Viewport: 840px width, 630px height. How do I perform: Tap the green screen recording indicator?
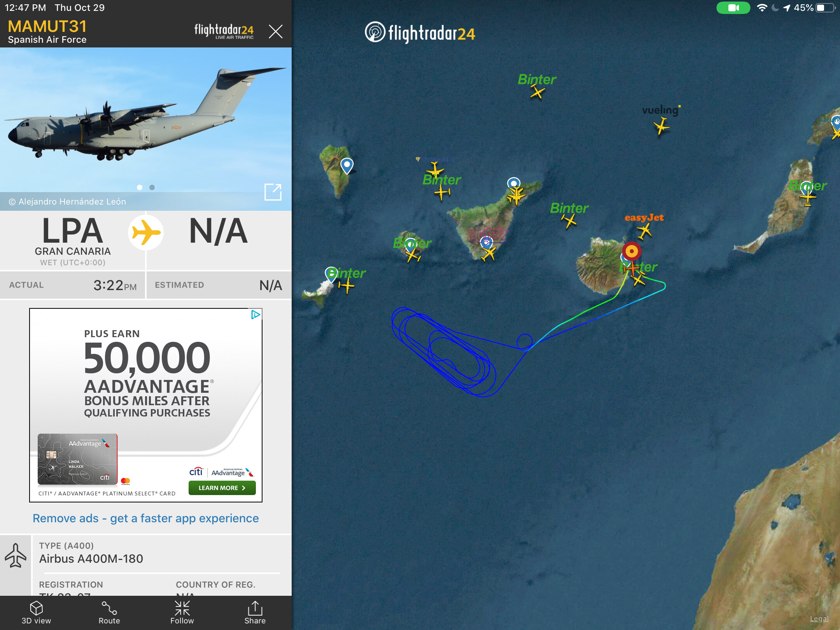point(733,8)
